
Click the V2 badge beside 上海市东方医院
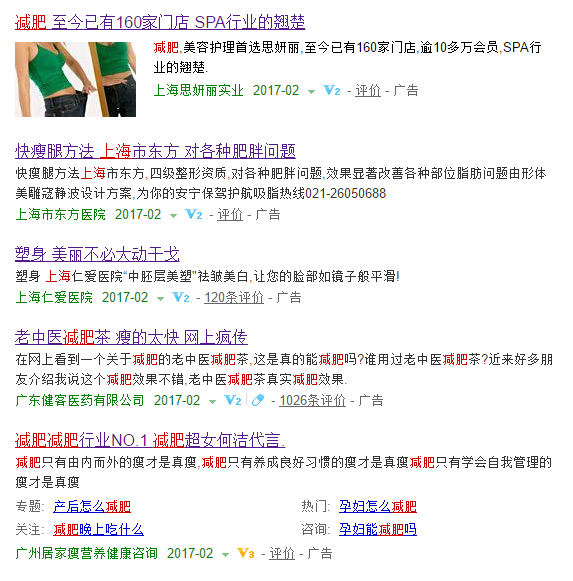[x=193, y=214]
